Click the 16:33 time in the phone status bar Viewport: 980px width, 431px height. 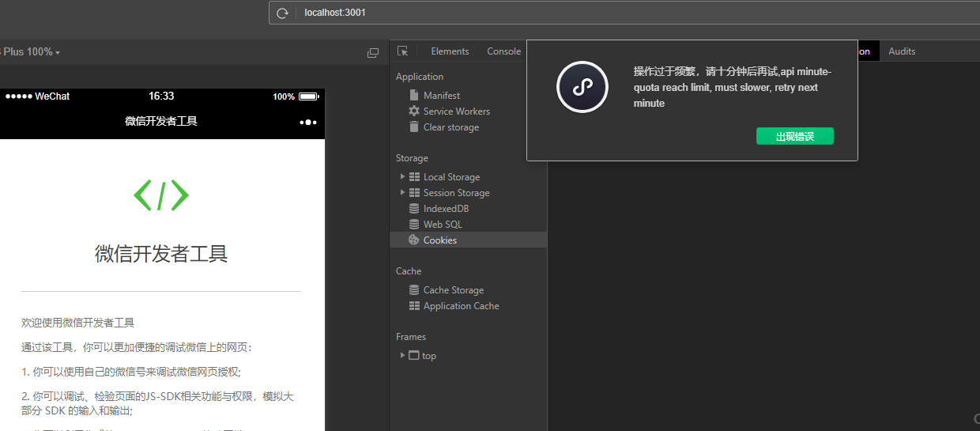[161, 96]
